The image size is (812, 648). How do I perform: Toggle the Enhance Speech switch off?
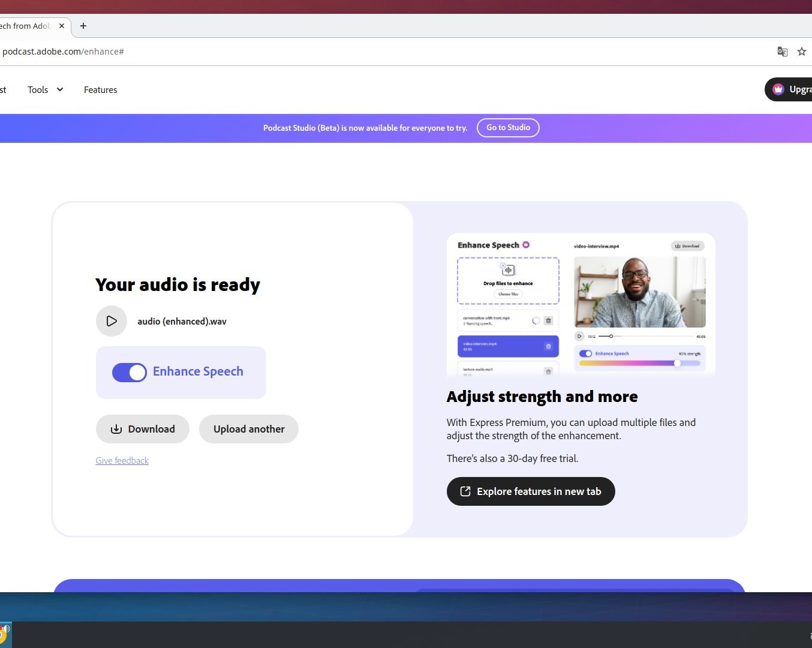[130, 373]
